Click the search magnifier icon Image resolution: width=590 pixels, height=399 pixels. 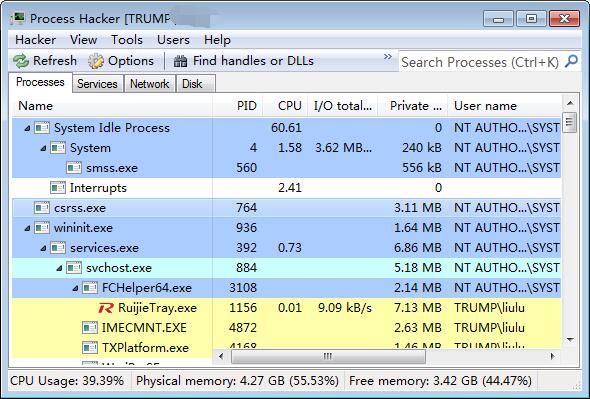(x=571, y=61)
